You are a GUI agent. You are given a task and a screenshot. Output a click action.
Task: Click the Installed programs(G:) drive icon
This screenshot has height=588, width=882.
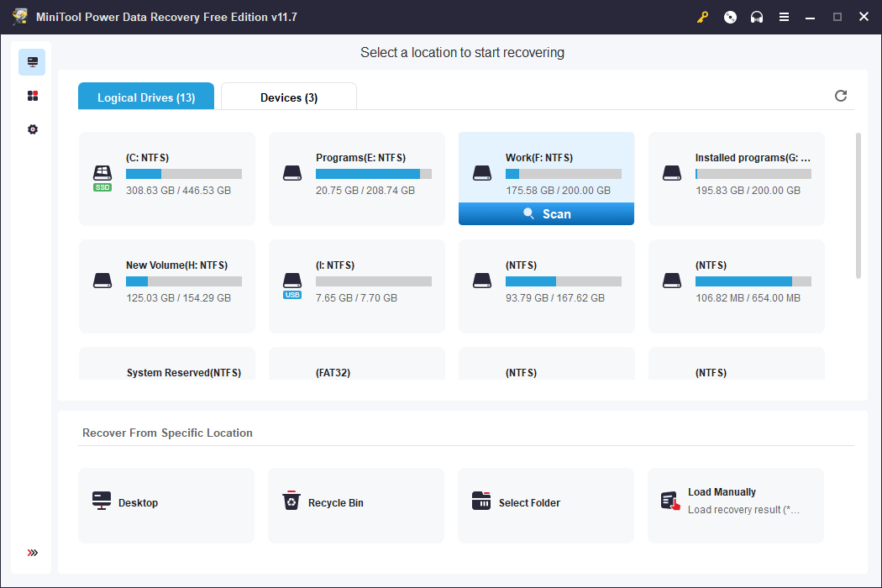pyautogui.click(x=672, y=173)
